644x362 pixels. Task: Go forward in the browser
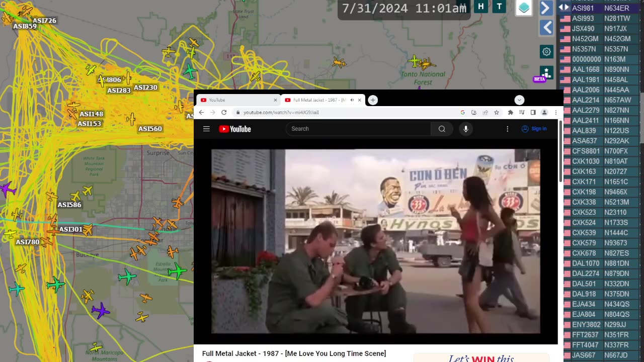click(x=213, y=112)
